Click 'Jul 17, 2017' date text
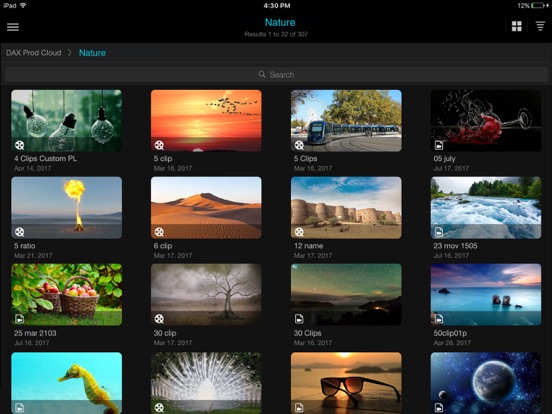This screenshot has height=414, width=552. tap(451, 168)
